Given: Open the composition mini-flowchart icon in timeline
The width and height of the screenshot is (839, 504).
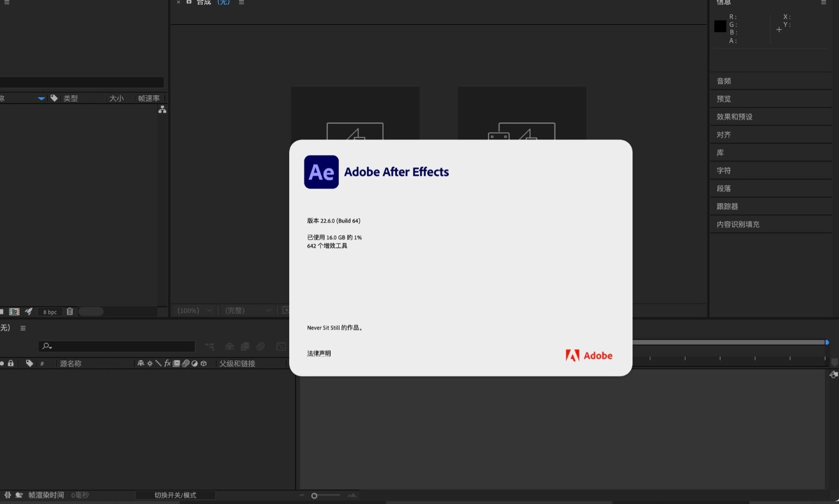Looking at the screenshot, I should click(210, 346).
